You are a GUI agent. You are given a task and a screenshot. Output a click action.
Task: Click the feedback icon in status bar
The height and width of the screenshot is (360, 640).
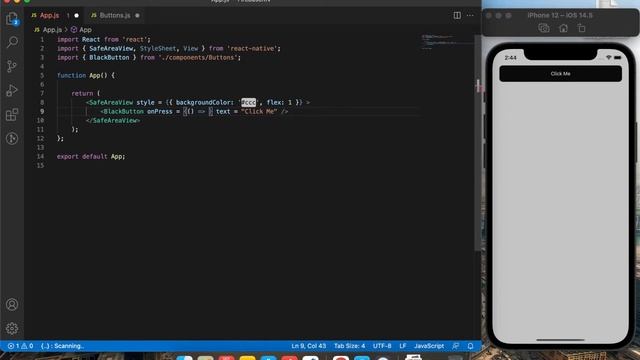tap(456, 346)
